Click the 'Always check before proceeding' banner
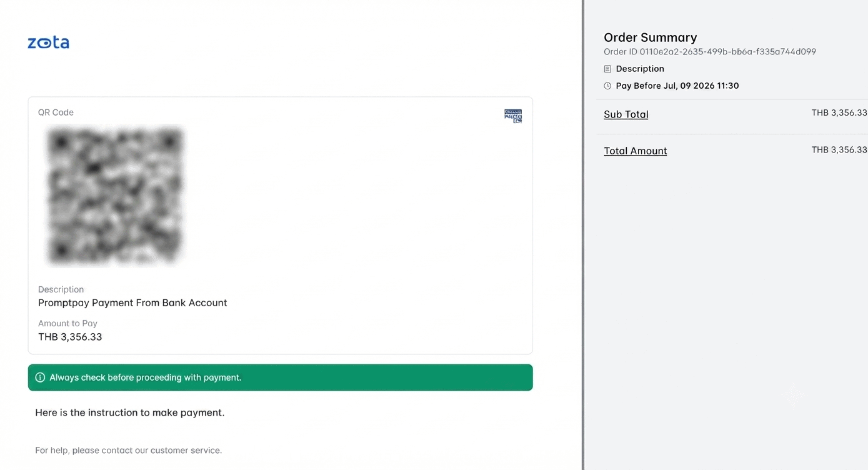This screenshot has width=868, height=470. click(281, 377)
